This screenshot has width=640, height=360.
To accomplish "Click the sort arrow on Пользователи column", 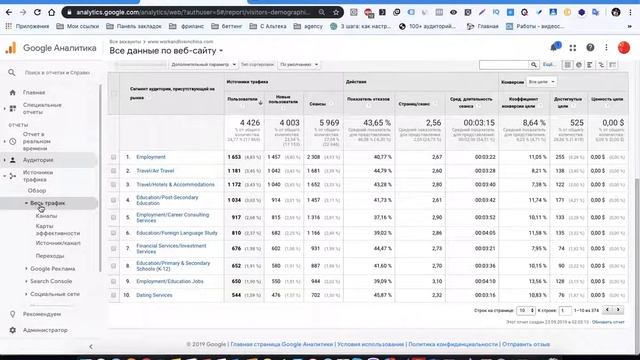I will (260, 102).
